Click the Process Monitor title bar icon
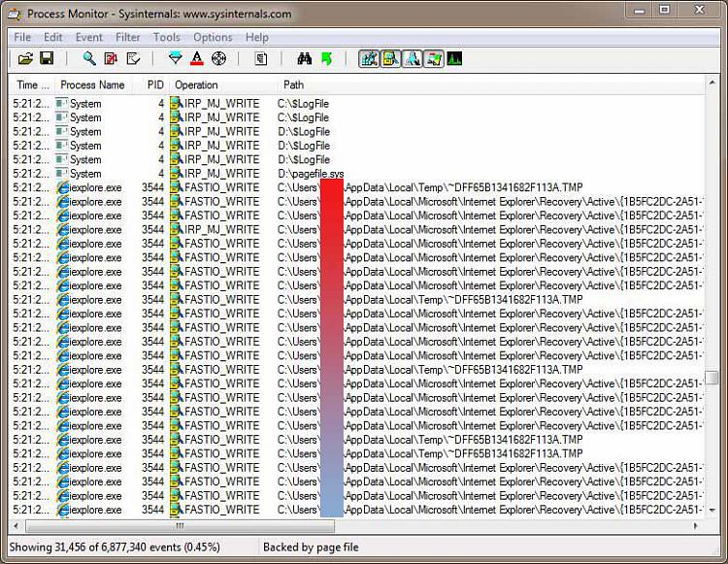Image resolution: width=728 pixels, height=564 pixels. (x=15, y=15)
